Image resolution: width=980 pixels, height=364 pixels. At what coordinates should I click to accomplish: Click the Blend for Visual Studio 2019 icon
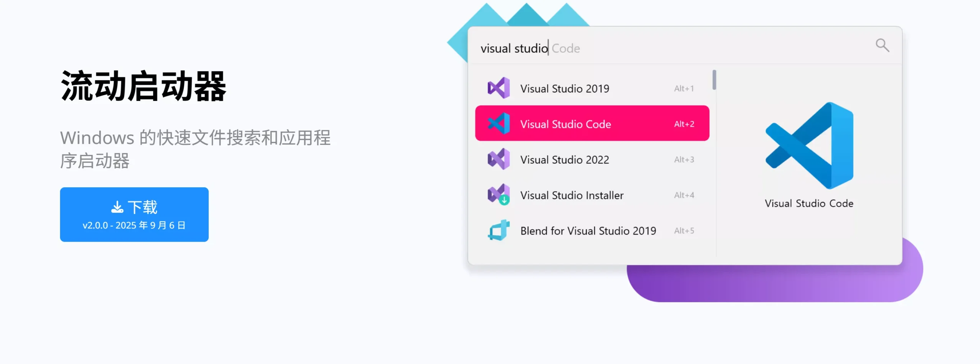(x=498, y=230)
